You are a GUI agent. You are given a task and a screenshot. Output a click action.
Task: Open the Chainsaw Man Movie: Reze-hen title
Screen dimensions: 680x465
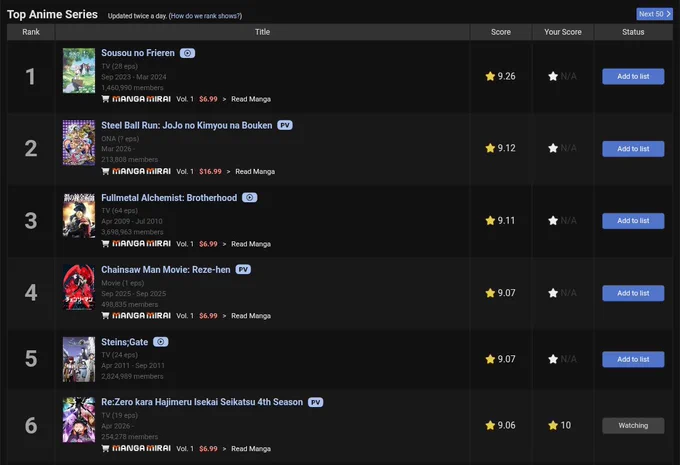[x=166, y=270]
